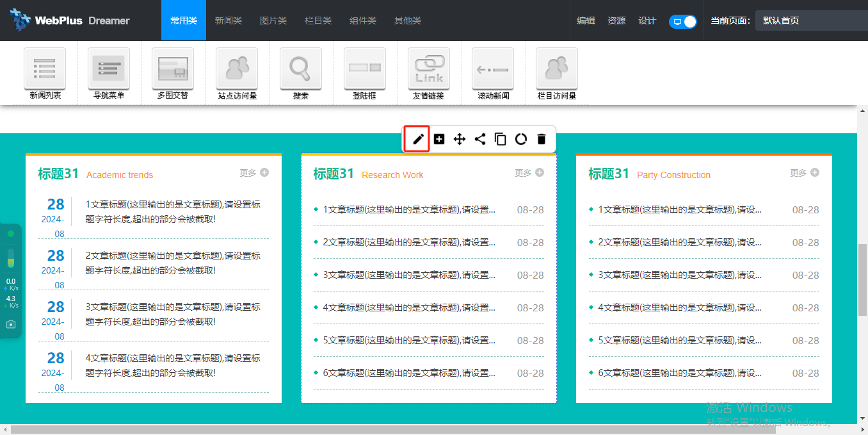Delete the component with the trash icon

(542, 139)
